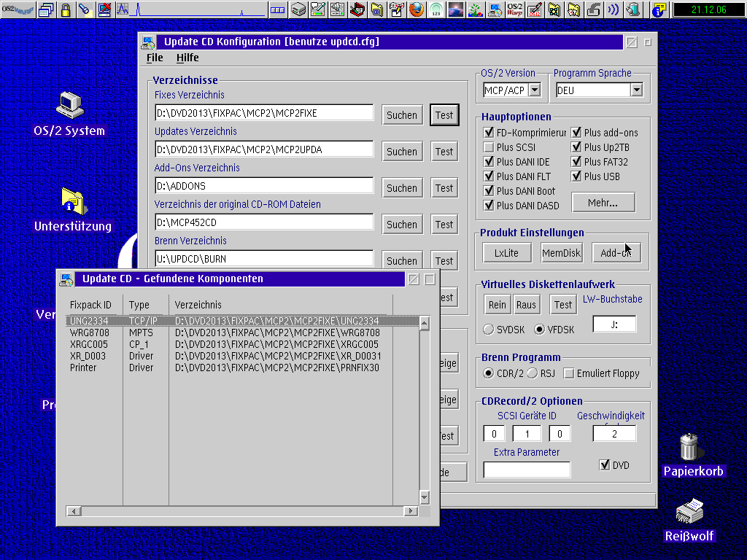This screenshot has width=747, height=560.
Task: Click the Brenn Verzeichnis input field
Action: pos(264,259)
